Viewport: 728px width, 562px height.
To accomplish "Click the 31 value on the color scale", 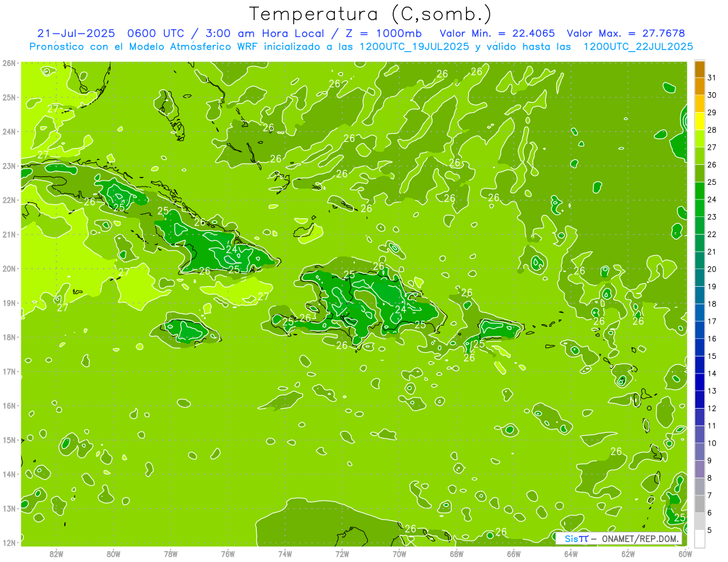I will (x=712, y=78).
